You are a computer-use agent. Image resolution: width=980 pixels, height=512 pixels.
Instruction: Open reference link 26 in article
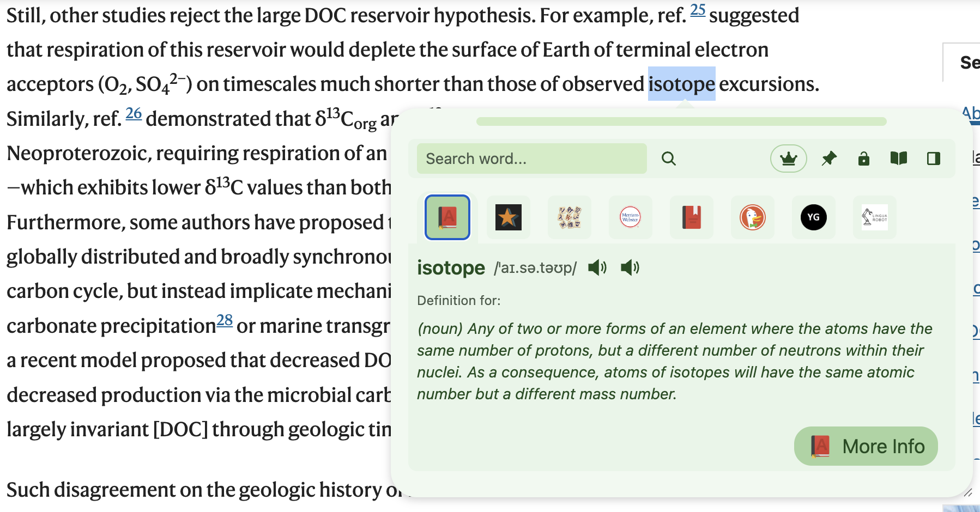134,113
